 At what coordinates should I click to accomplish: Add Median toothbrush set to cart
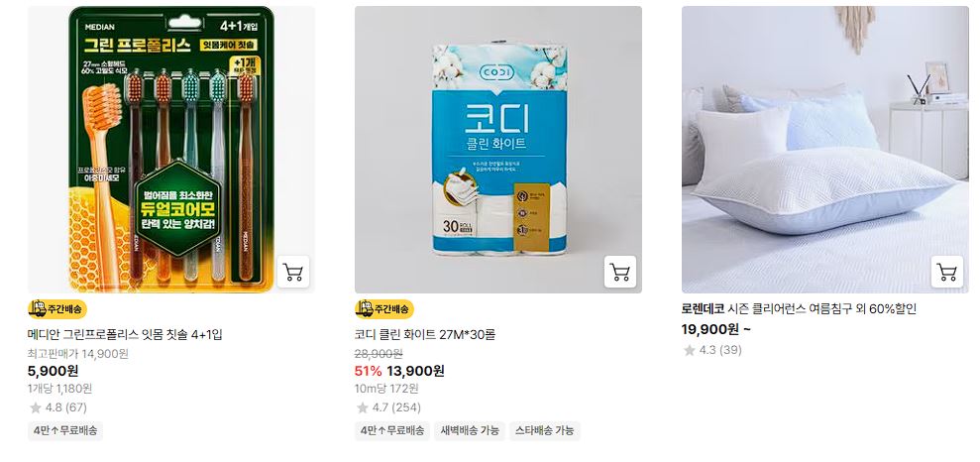click(292, 272)
